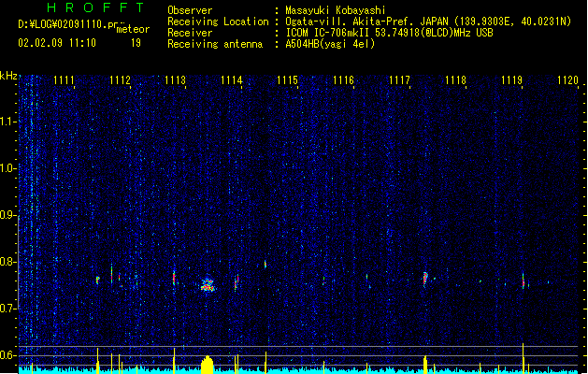Click the Receiving antenna label
Screen dimensions: 588x374
[x=215, y=44]
